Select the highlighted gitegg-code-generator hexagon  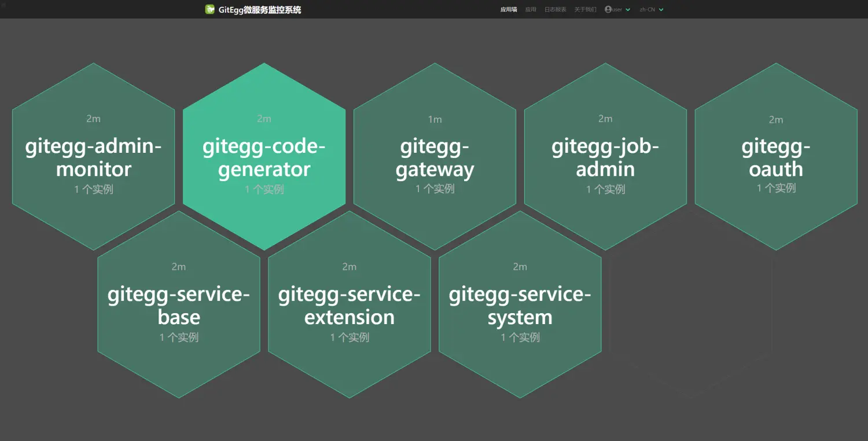pyautogui.click(x=264, y=156)
